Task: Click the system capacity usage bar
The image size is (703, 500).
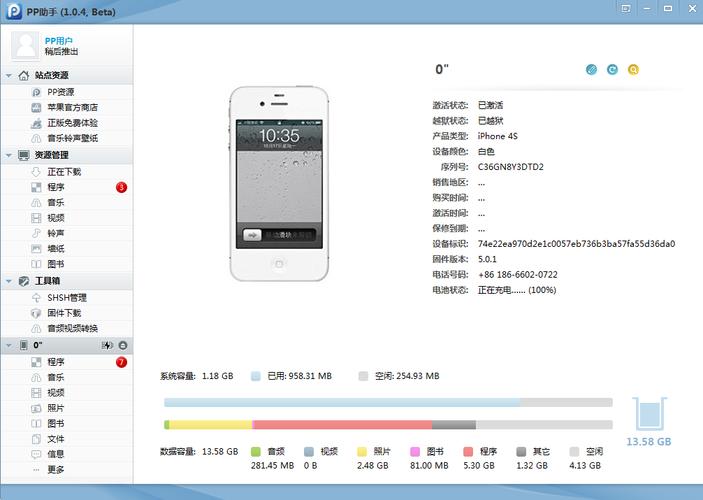Action: [388, 402]
